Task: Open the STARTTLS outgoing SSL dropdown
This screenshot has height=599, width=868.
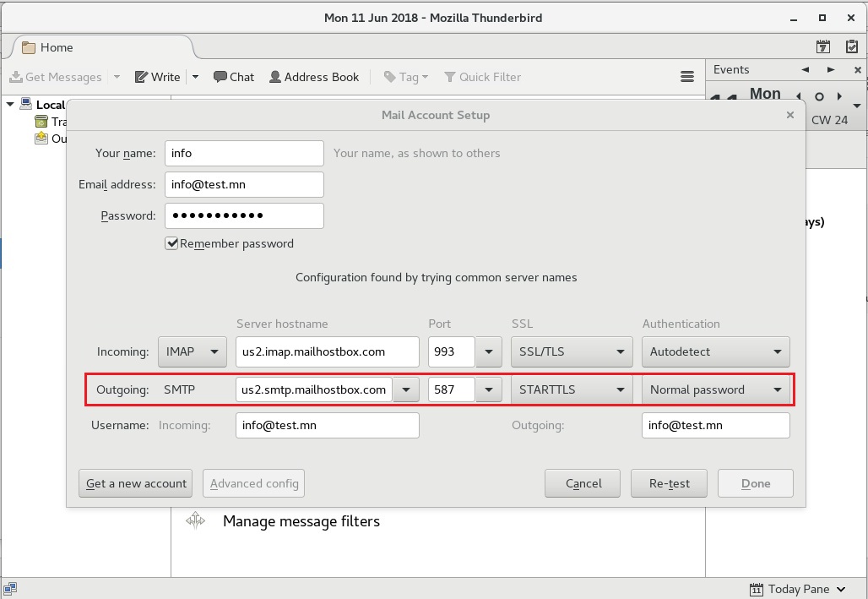Action: tap(572, 389)
